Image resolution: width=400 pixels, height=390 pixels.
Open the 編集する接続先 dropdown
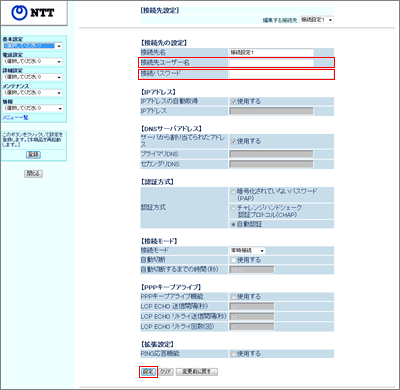(x=317, y=20)
